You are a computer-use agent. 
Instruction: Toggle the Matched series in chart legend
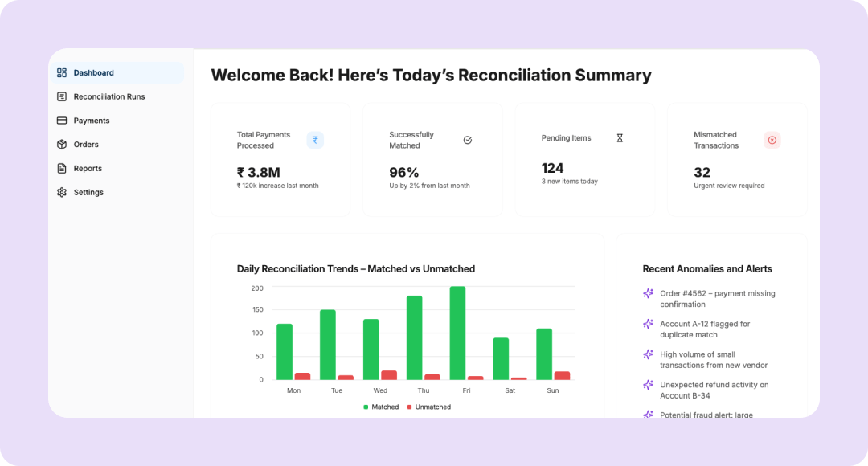381,407
